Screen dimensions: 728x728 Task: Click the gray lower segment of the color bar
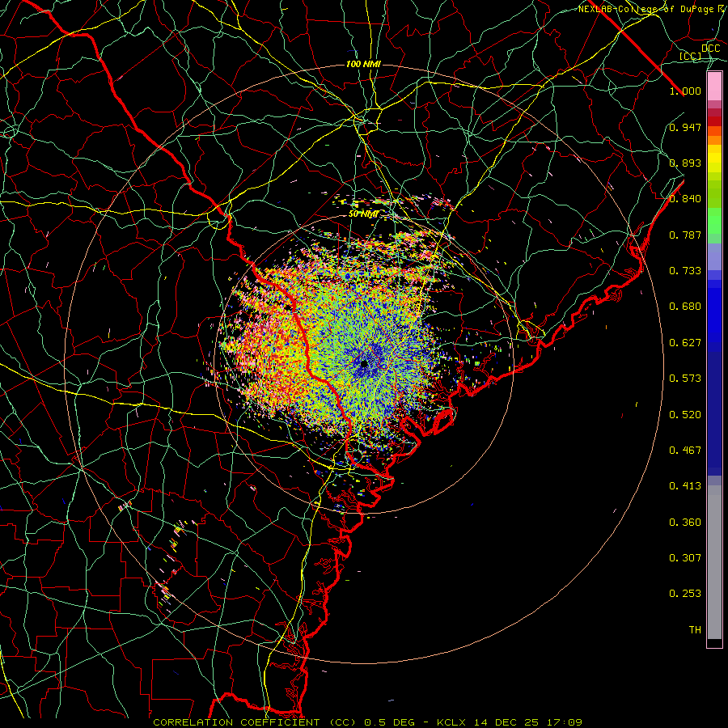714,562
